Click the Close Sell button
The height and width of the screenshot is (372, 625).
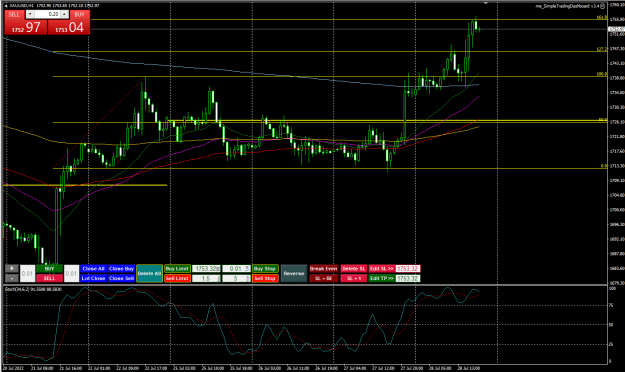[121, 278]
